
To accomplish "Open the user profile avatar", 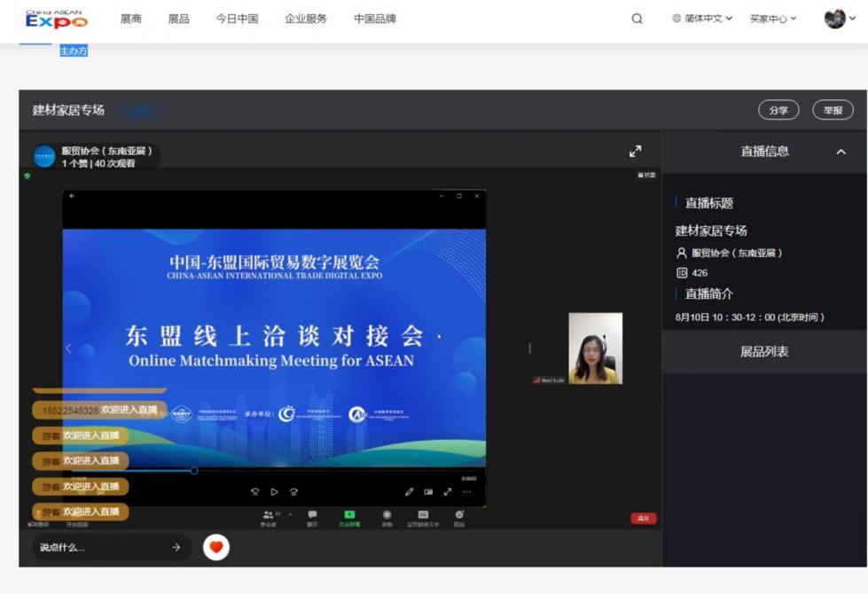I will (834, 19).
